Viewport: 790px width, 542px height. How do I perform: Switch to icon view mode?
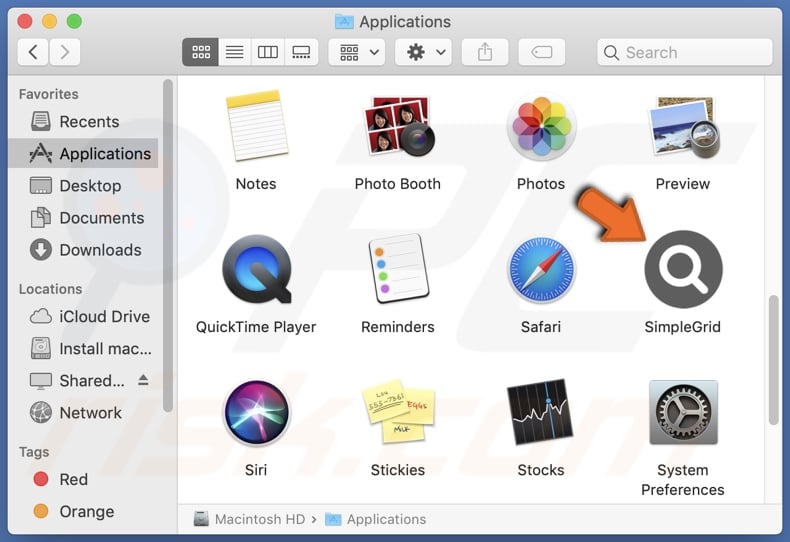coord(200,52)
